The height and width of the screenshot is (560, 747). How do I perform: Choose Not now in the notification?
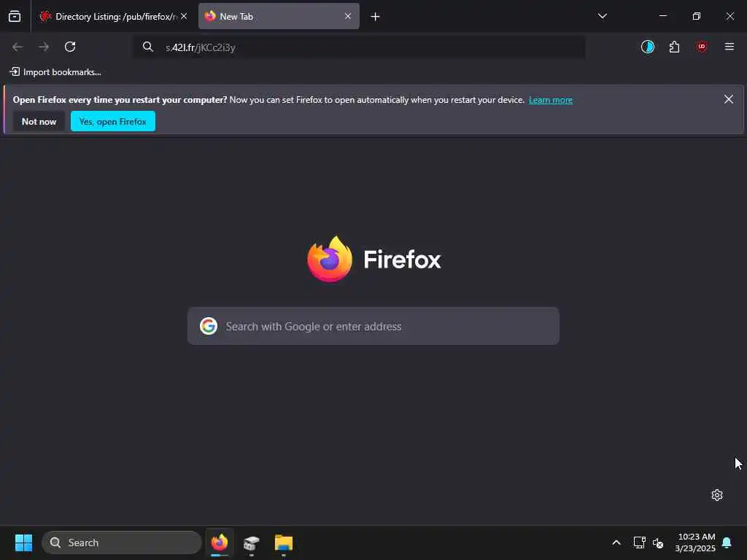39,122
